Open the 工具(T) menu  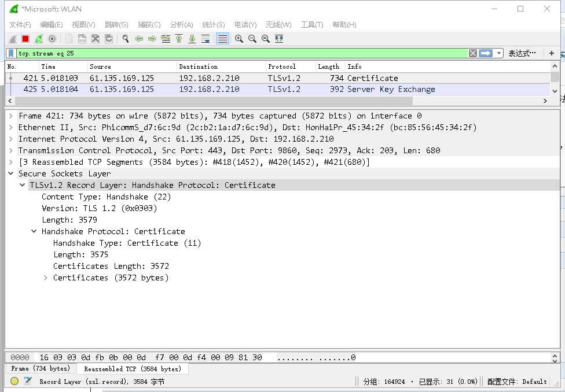click(312, 24)
